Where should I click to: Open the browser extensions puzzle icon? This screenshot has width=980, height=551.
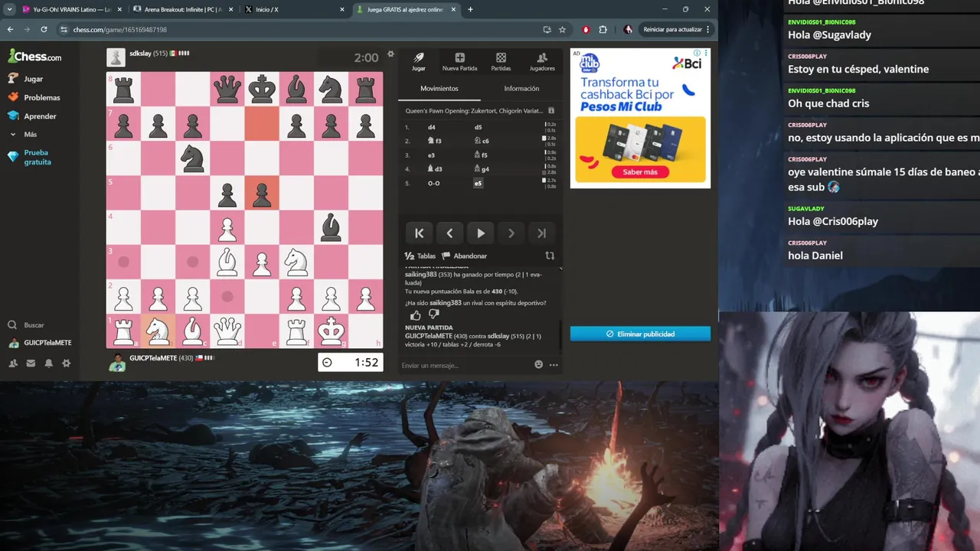click(x=603, y=29)
